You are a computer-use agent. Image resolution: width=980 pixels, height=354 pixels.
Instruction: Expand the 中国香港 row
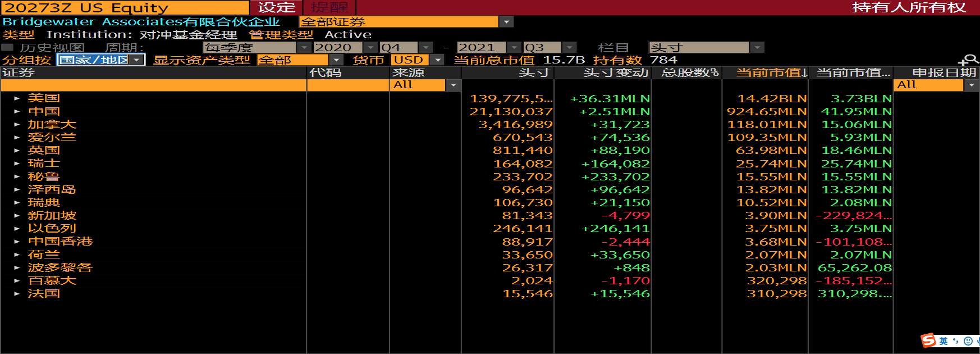tap(17, 242)
